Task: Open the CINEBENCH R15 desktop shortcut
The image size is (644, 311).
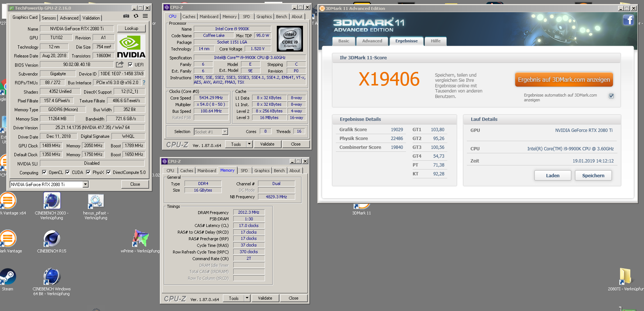Action: [52, 242]
